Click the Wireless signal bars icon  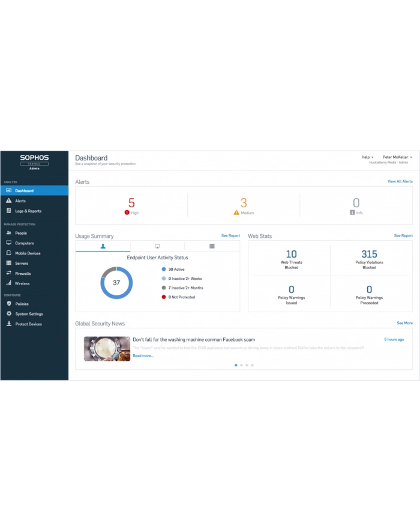pos(9,283)
